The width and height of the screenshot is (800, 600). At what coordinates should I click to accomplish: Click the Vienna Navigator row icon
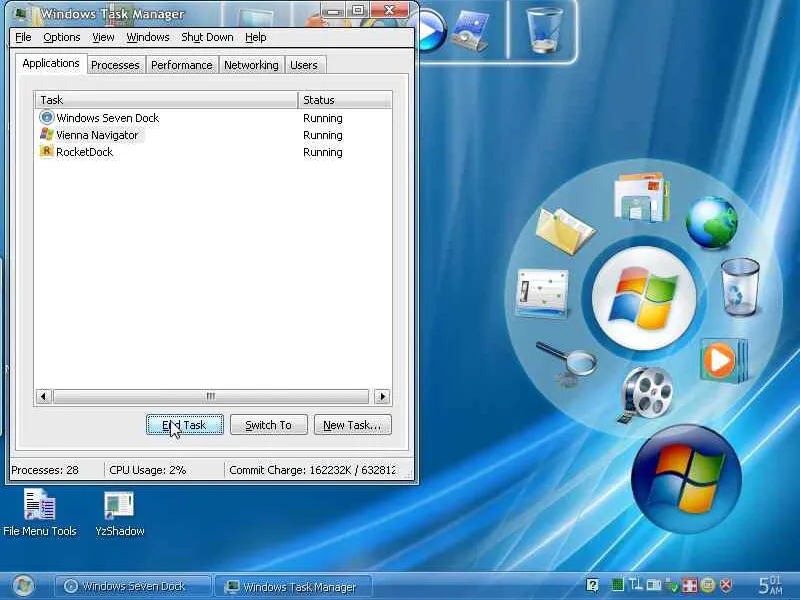coord(46,135)
